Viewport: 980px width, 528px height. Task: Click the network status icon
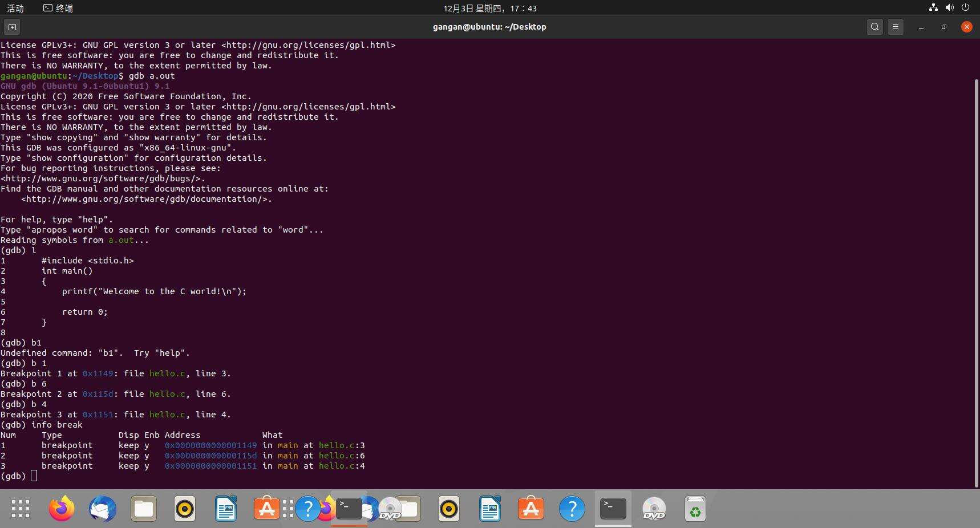[933, 8]
